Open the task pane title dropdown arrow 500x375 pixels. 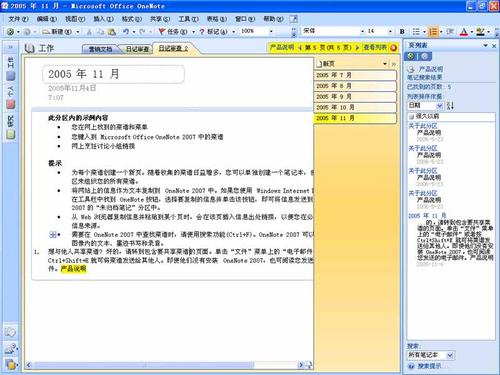click(x=485, y=45)
